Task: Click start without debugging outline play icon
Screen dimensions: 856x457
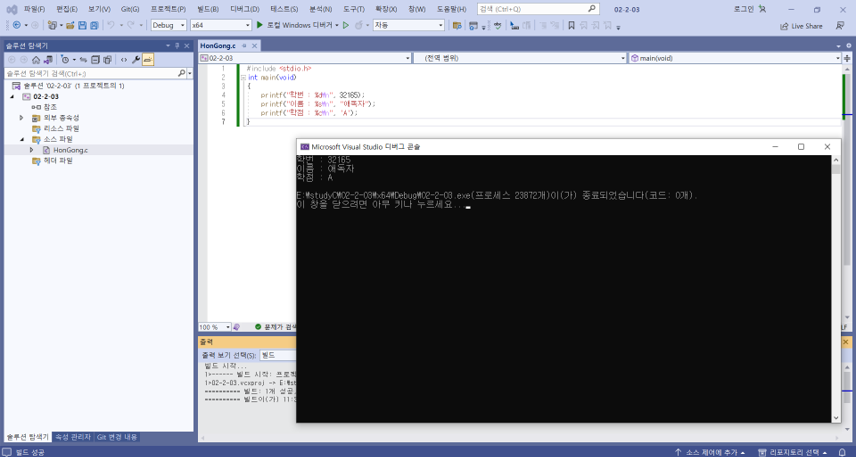Action: [346, 25]
